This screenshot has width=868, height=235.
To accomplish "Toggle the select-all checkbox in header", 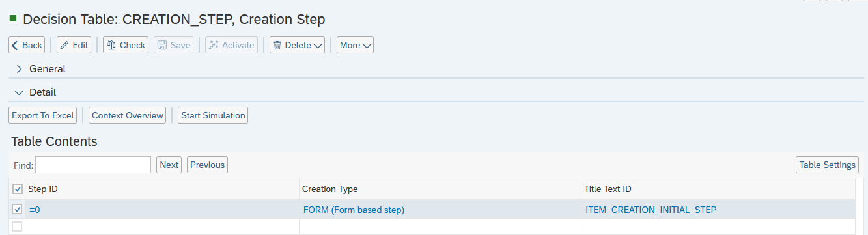I will pyautogui.click(x=18, y=189).
